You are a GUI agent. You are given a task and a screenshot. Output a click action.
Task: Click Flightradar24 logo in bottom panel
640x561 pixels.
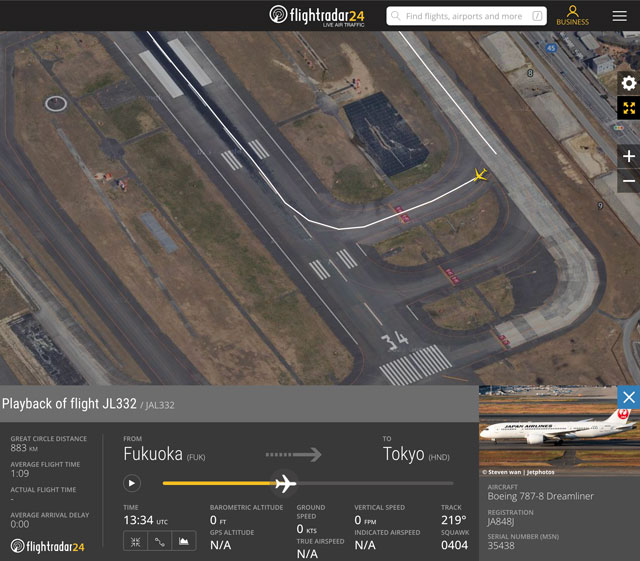[x=48, y=546]
